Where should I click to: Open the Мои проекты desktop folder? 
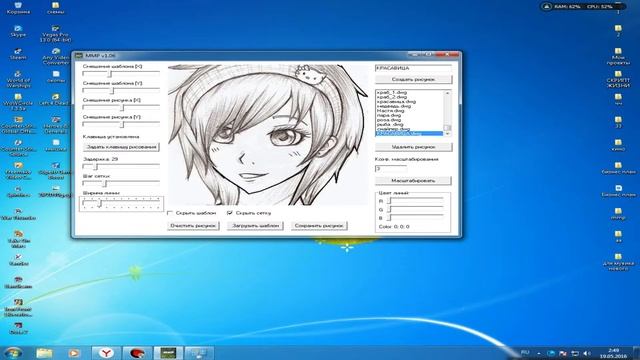click(618, 56)
